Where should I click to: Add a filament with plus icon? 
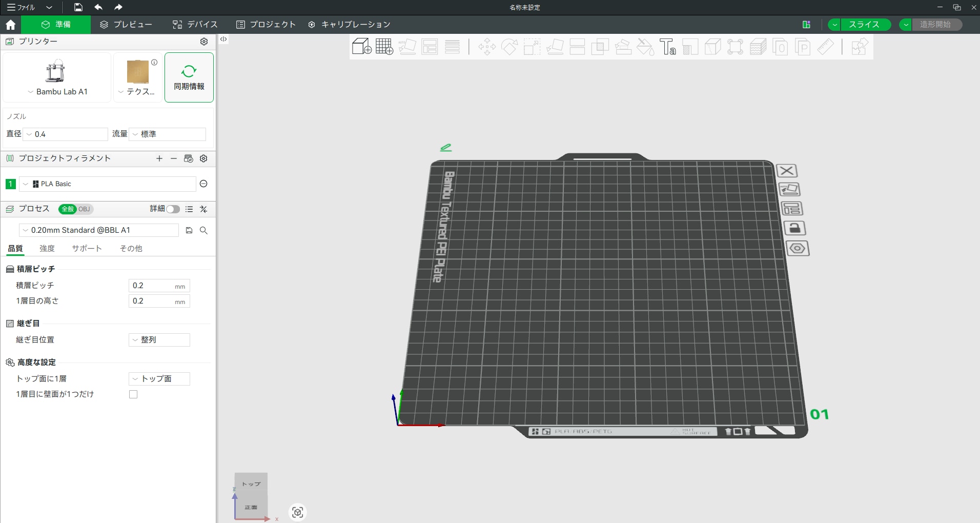[x=159, y=159]
